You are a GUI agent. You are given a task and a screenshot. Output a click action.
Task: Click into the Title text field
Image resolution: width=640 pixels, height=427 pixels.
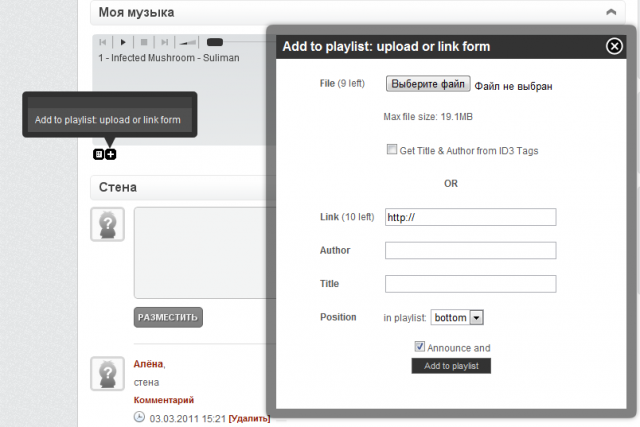click(x=471, y=284)
